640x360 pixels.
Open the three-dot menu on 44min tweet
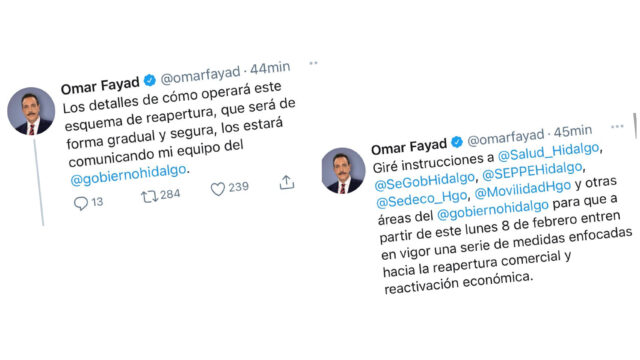tap(313, 63)
